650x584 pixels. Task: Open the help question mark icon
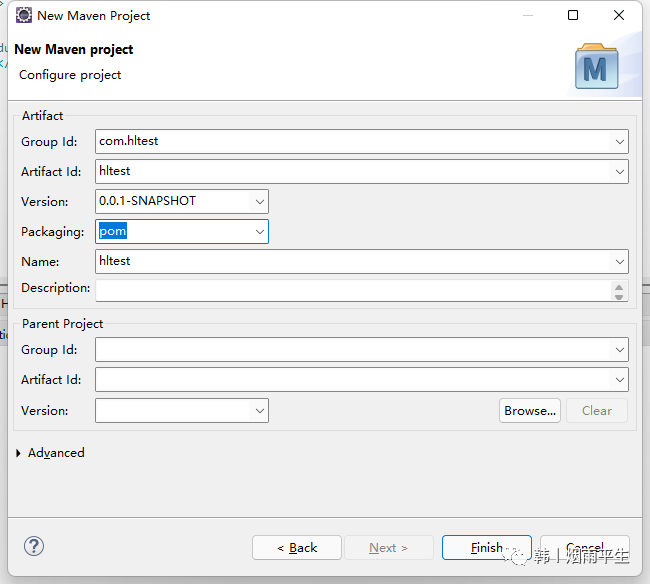click(34, 546)
